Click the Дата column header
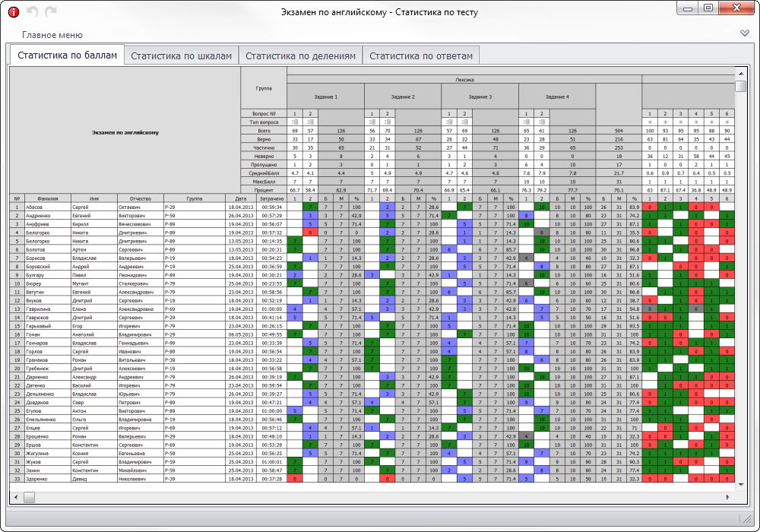The image size is (760, 532). coord(241,198)
